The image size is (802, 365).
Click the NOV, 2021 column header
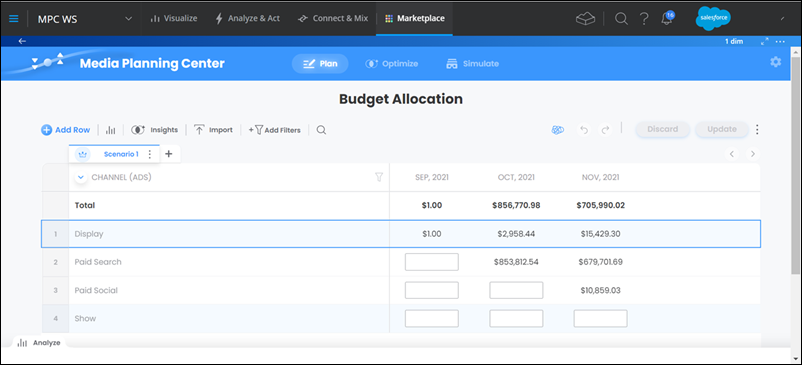coord(600,177)
